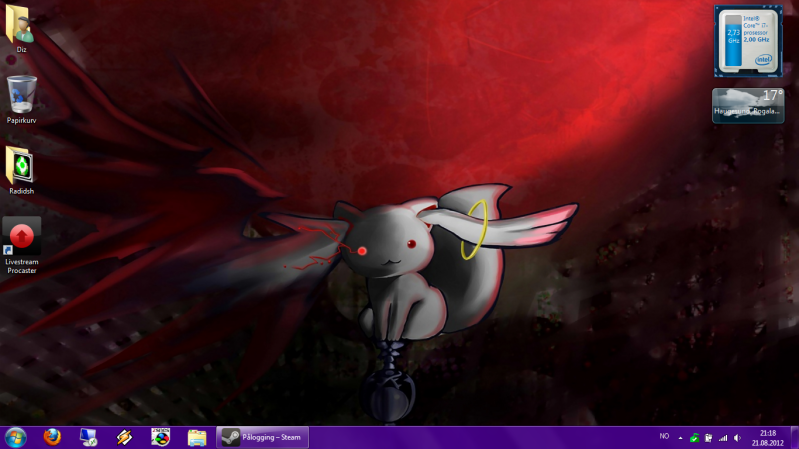The width and height of the screenshot is (799, 449).
Task: Open the computer monitor taskbar icon
Action: (88, 437)
